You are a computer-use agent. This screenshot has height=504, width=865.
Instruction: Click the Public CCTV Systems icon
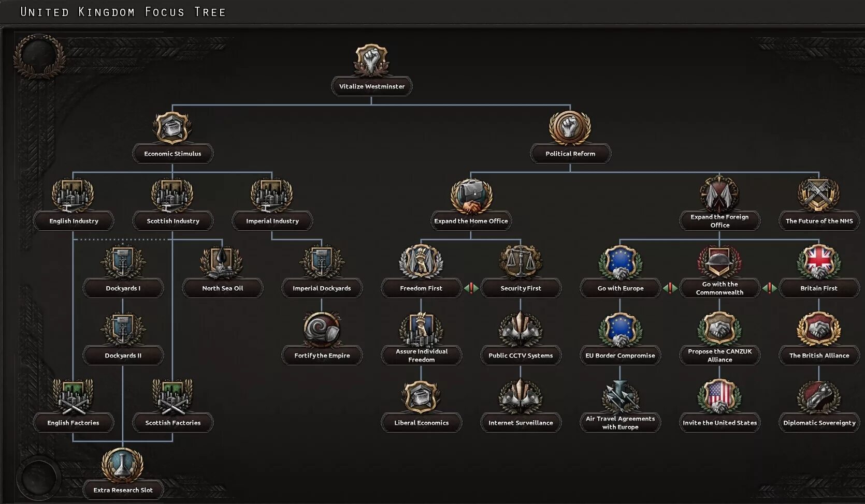click(x=521, y=329)
